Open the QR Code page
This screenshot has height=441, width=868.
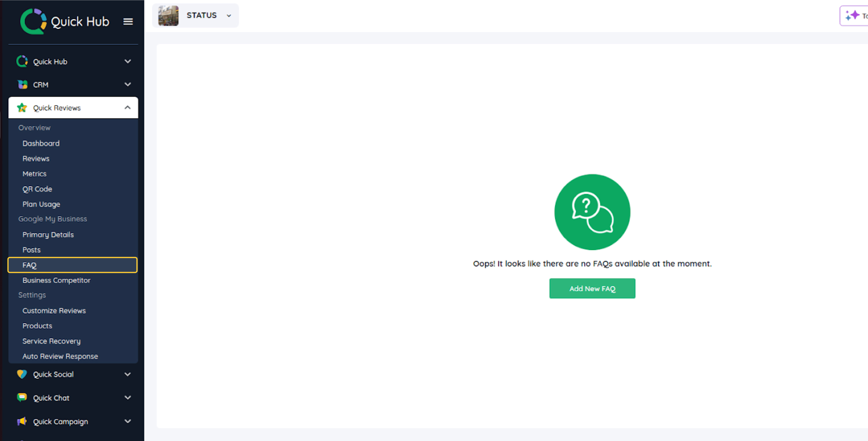pyautogui.click(x=37, y=189)
